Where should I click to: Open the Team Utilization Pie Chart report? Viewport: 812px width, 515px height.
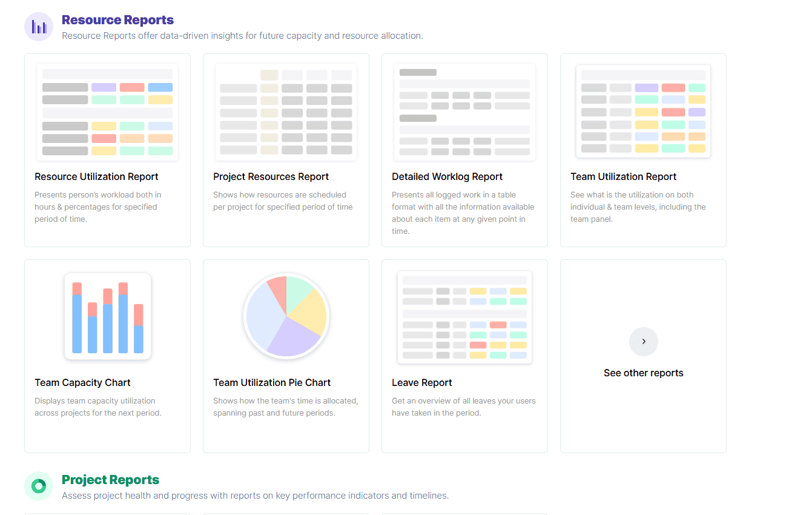[271, 382]
